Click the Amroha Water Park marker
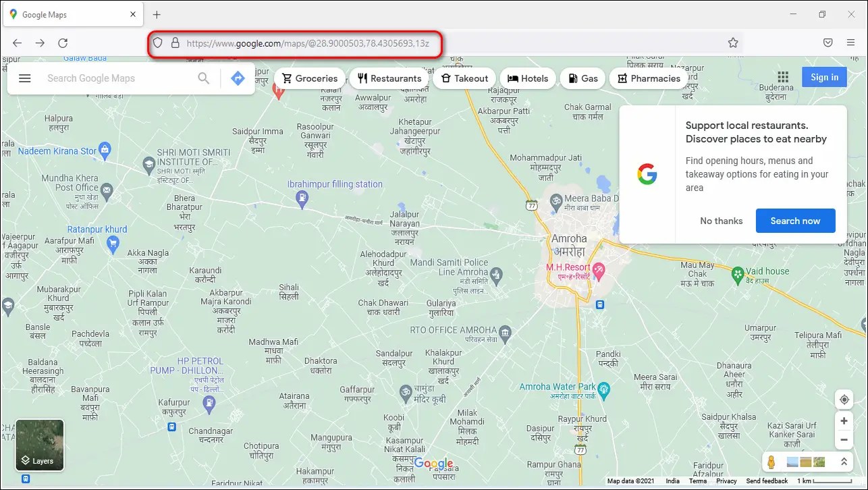 pyautogui.click(x=604, y=389)
